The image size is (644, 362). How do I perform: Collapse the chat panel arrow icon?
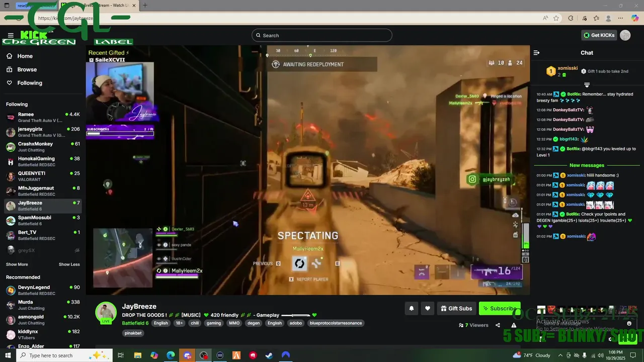tap(536, 53)
